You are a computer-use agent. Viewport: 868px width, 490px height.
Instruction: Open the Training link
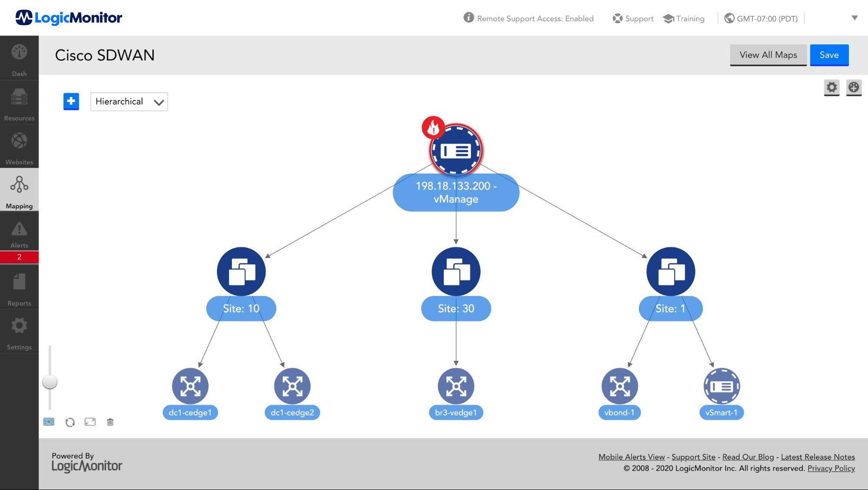(x=684, y=19)
